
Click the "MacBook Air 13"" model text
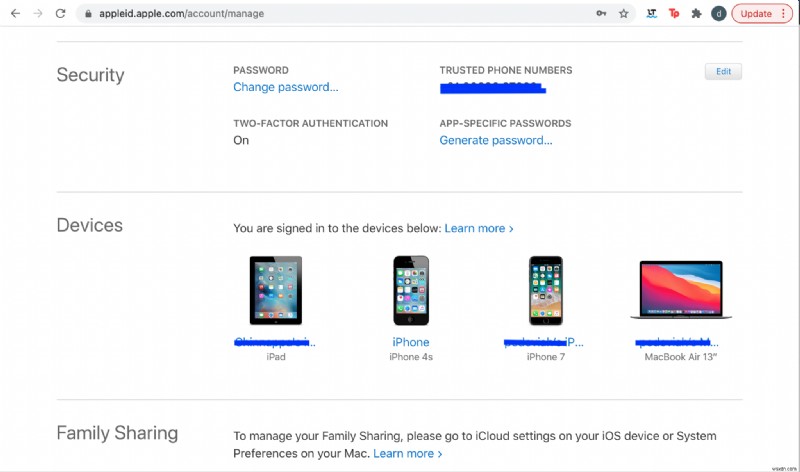(681, 357)
